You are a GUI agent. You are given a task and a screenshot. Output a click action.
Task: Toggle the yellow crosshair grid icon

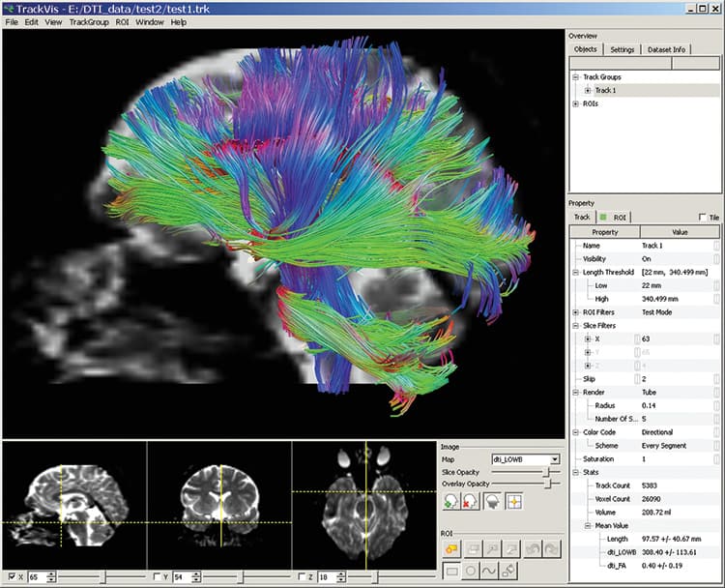pos(513,501)
